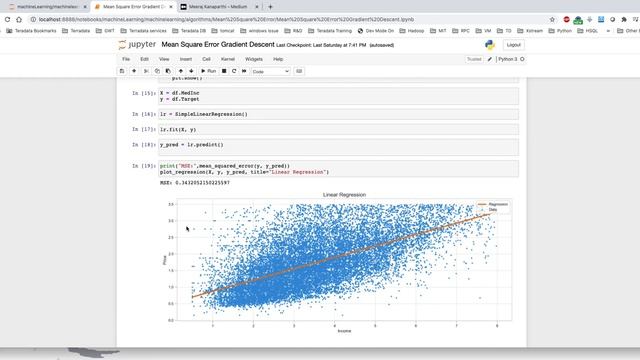Interrupt the kernel with stop icon

point(224,71)
